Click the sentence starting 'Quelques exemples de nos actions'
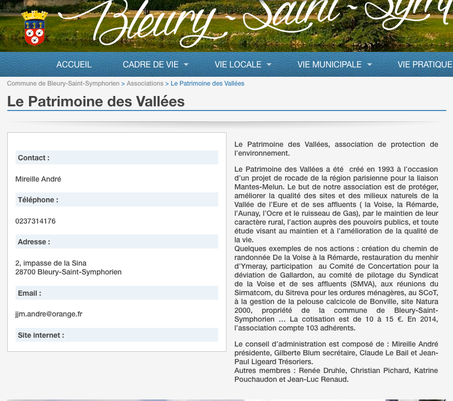The image size is (453, 401). click(x=336, y=288)
